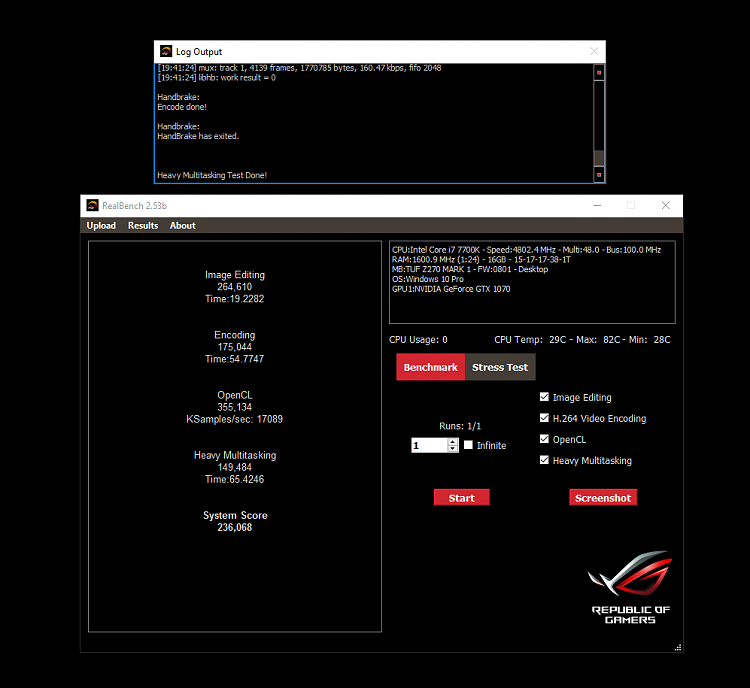Click the 'Max: 82C' temperature text

point(598,340)
